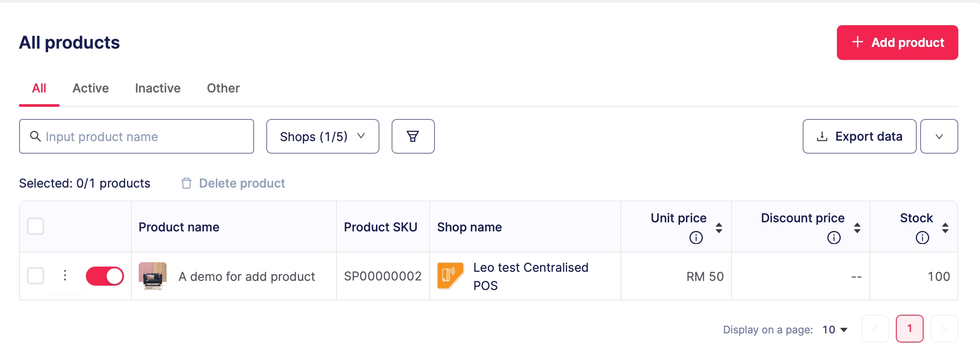Open the three-dot row actions menu

pos(65,276)
